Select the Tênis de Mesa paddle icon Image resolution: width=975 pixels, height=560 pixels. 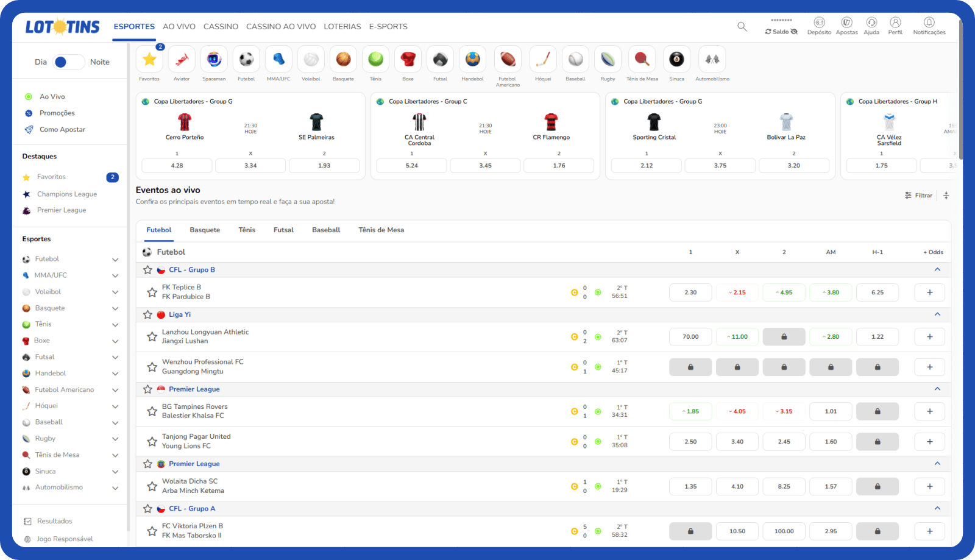pyautogui.click(x=642, y=59)
